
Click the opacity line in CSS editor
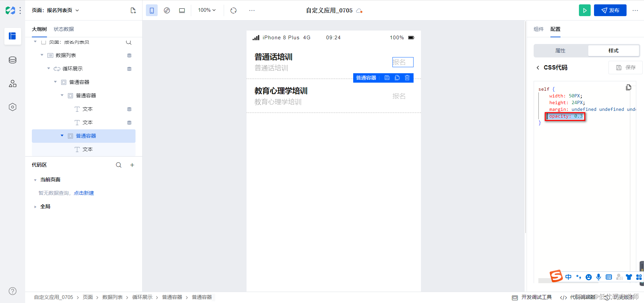[566, 116]
